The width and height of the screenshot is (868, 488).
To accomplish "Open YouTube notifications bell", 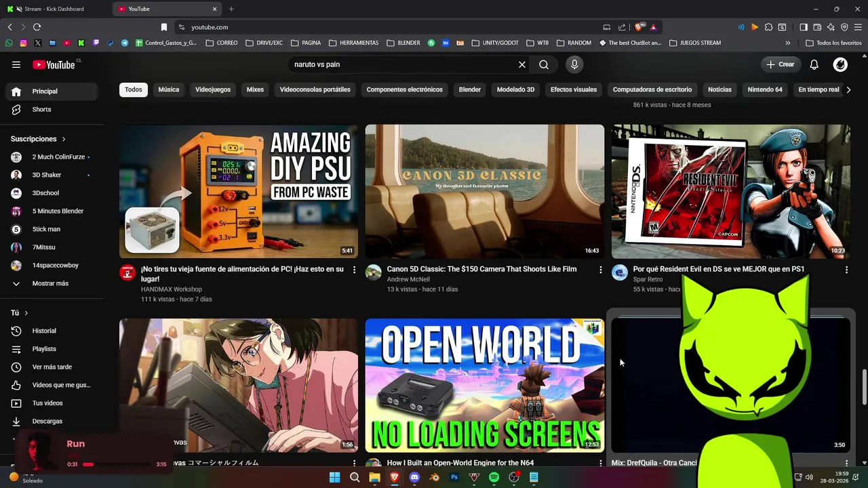I will 814,64.
